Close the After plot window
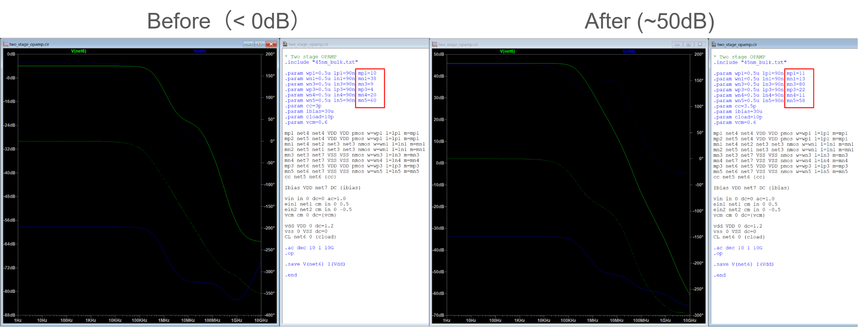 pos(700,44)
